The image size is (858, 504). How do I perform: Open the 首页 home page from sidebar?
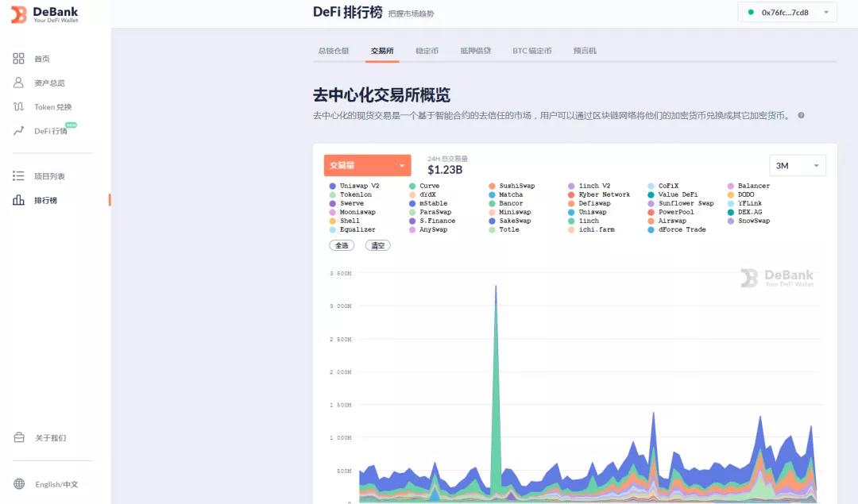(44, 58)
